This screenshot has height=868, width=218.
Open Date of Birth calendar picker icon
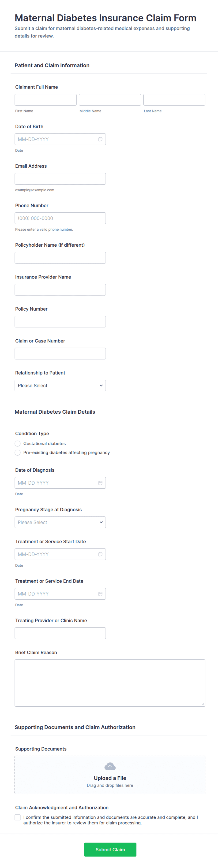tap(100, 139)
